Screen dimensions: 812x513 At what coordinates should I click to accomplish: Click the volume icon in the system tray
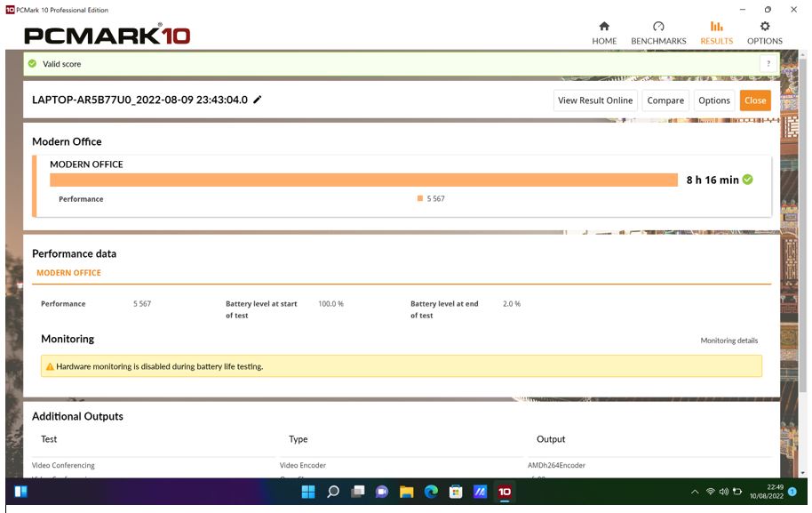pos(724,491)
